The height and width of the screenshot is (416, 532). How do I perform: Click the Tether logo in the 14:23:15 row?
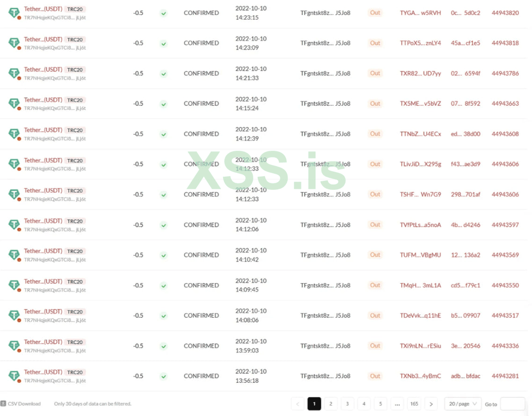pyautogui.click(x=14, y=13)
